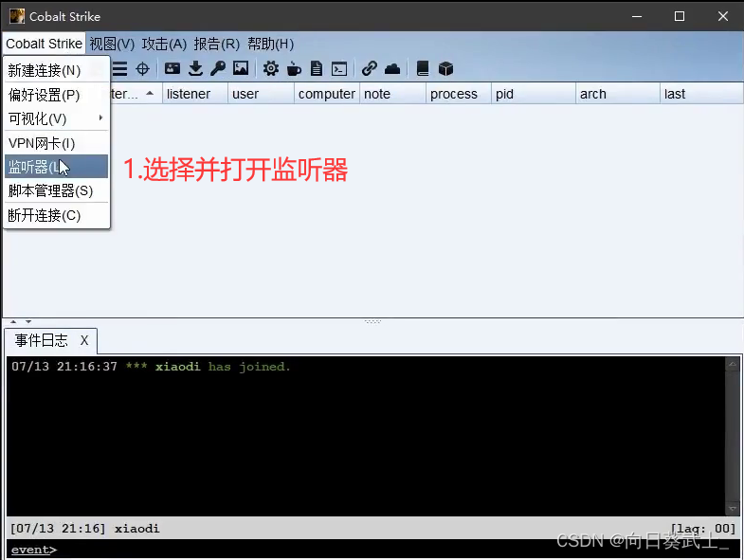The width and height of the screenshot is (744, 560).
Task: Select 断开连接(C) menu entry
Action: point(57,215)
